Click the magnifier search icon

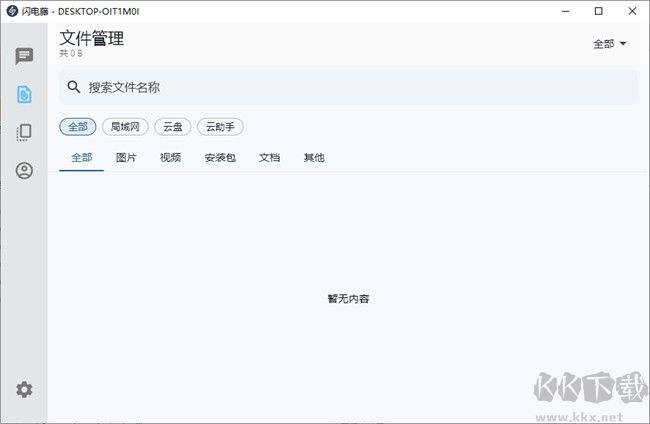[x=73, y=87]
